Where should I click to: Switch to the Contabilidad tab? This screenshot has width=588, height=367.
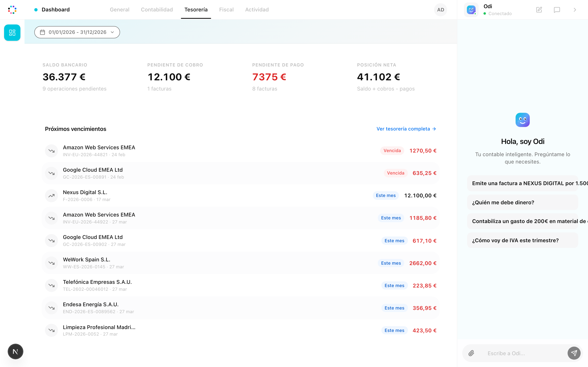pos(157,10)
